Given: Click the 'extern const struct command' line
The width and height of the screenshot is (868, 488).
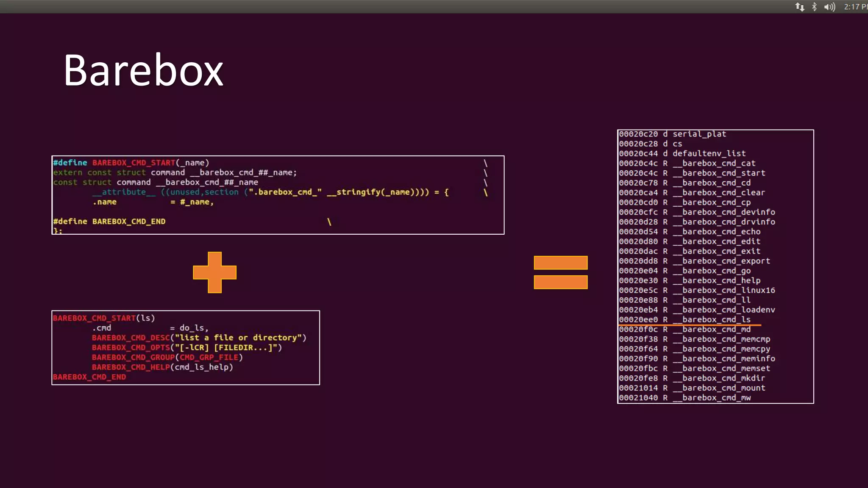Looking at the screenshot, I should [x=175, y=172].
